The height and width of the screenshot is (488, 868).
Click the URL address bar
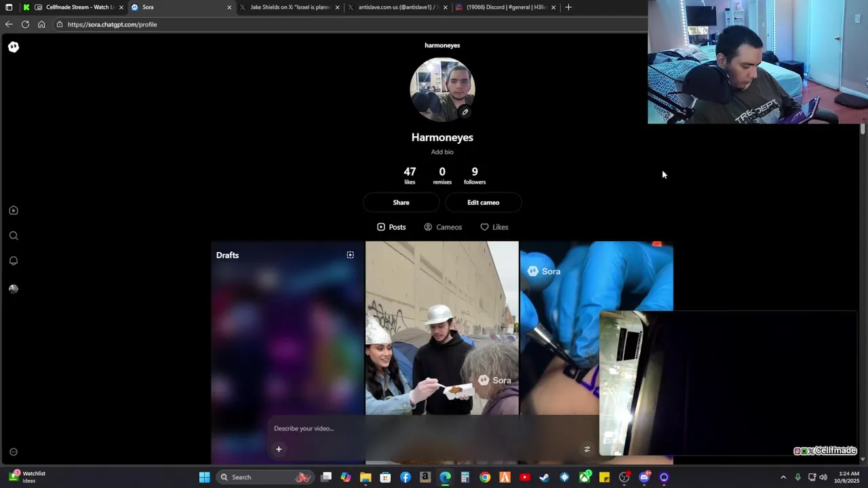click(x=349, y=24)
